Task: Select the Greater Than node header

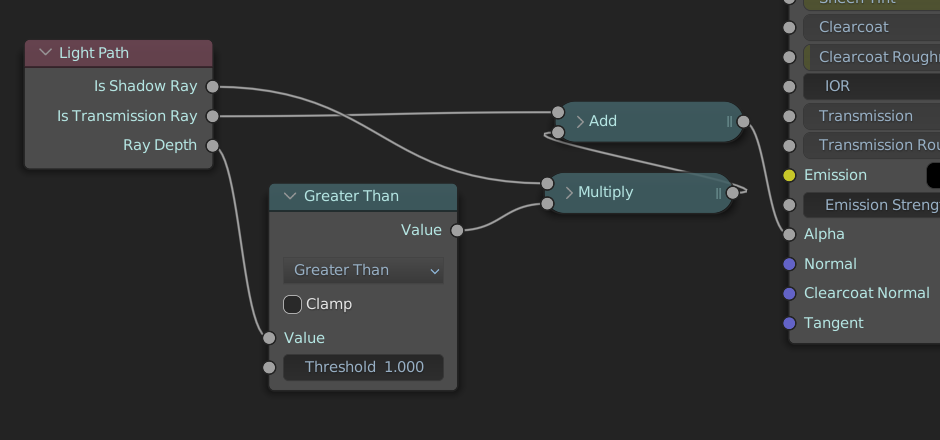Action: click(x=363, y=197)
